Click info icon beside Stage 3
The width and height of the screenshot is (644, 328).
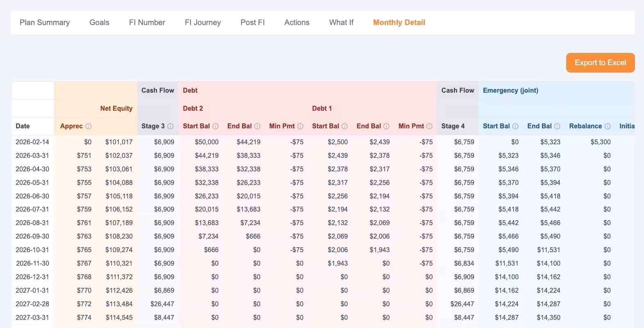pos(170,126)
